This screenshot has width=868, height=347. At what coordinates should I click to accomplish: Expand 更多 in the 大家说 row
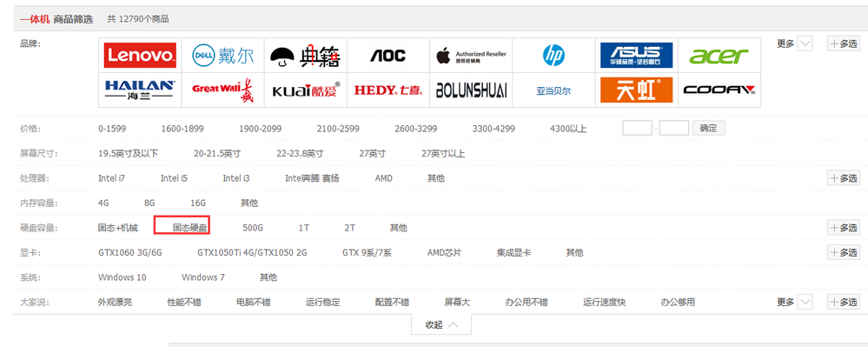pos(794,302)
